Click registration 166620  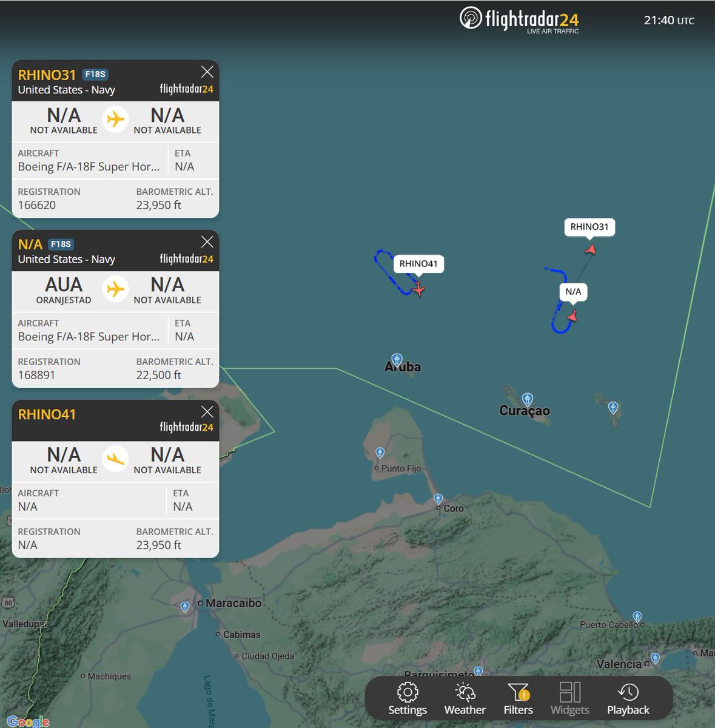pos(36,205)
